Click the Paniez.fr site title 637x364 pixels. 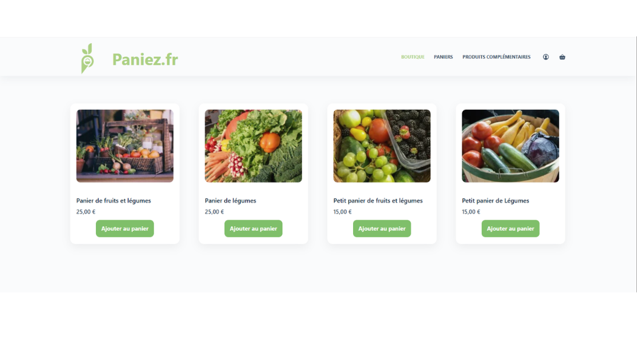click(x=145, y=59)
